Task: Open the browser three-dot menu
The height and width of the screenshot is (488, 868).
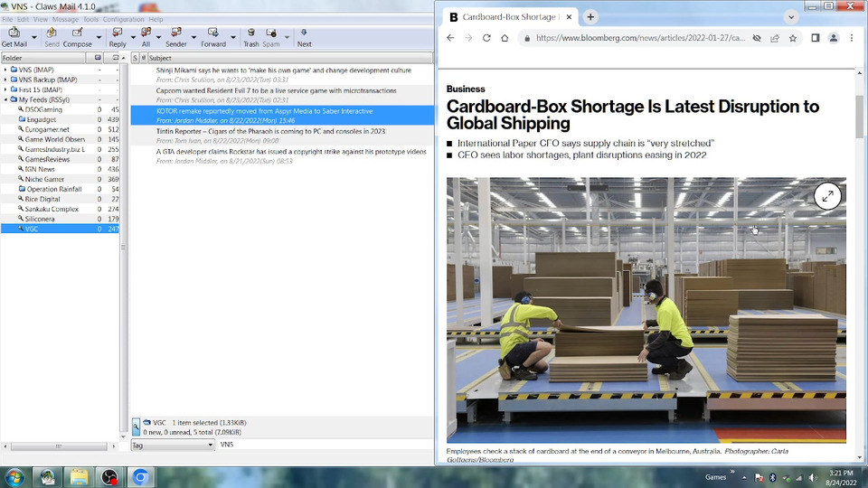Action: tap(852, 38)
